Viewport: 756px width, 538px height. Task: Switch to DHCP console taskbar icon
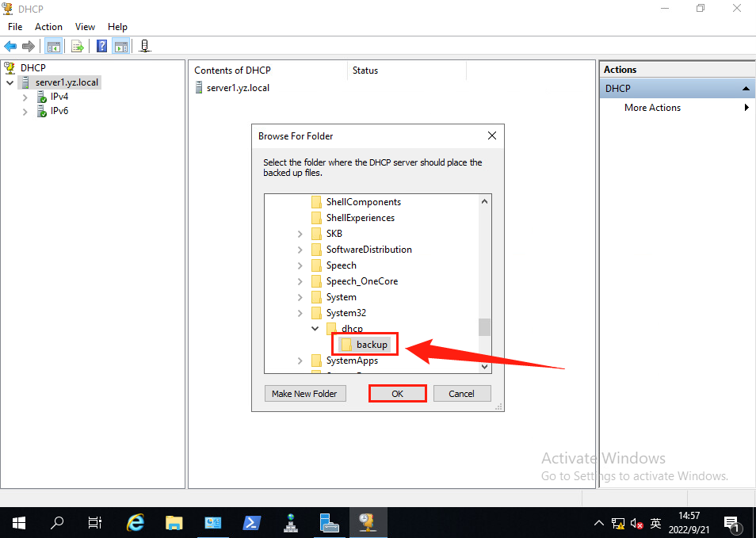point(368,523)
